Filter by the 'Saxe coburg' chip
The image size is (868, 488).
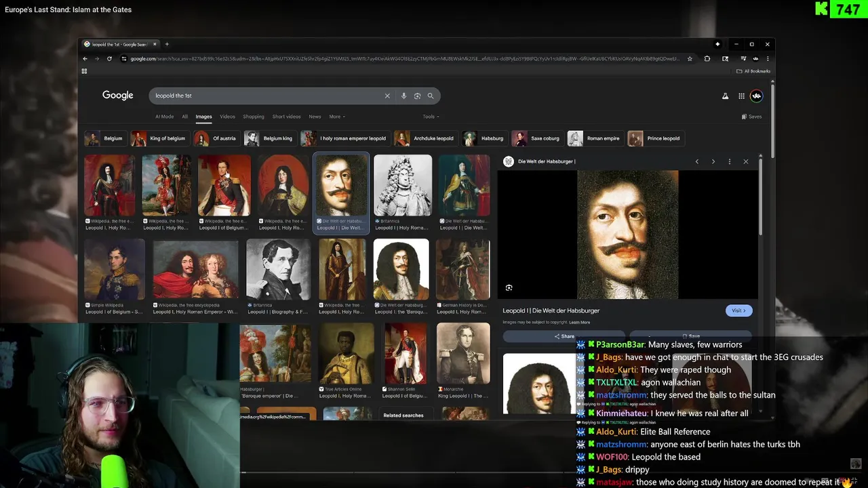pyautogui.click(x=536, y=138)
